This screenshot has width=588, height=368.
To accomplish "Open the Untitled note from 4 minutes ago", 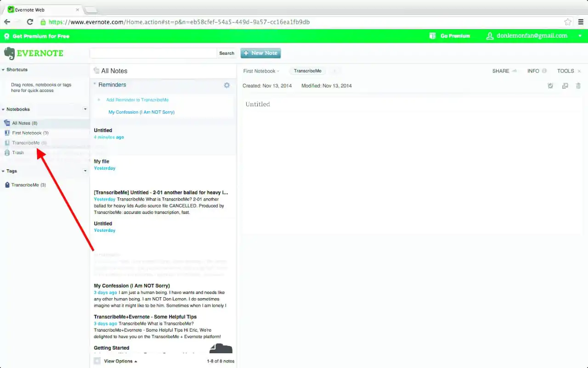I will coord(163,139).
